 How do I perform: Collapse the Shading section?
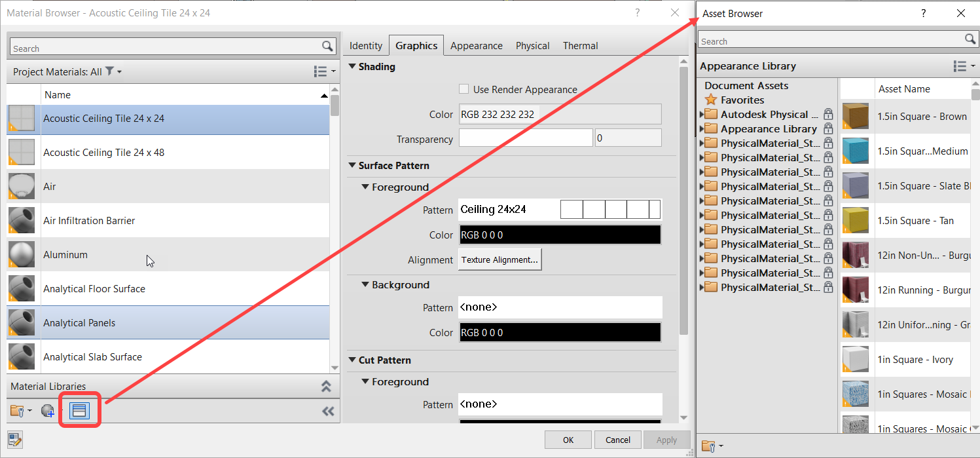click(x=352, y=66)
